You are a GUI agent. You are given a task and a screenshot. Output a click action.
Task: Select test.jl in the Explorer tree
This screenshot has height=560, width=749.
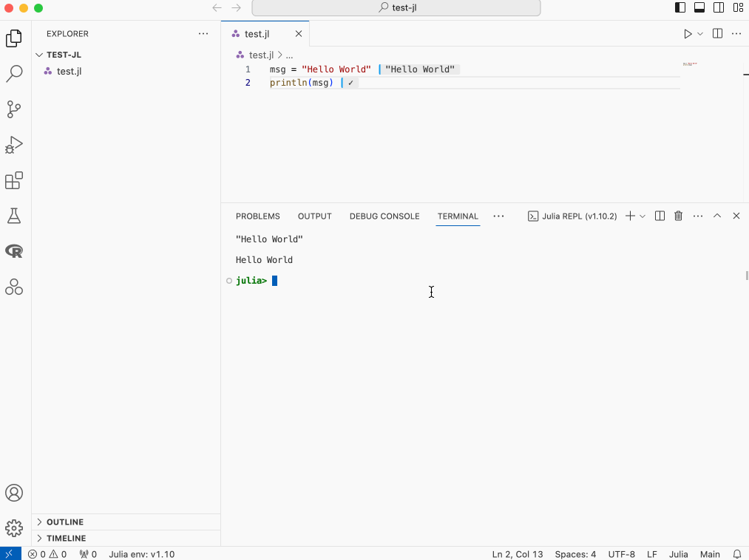coord(69,72)
